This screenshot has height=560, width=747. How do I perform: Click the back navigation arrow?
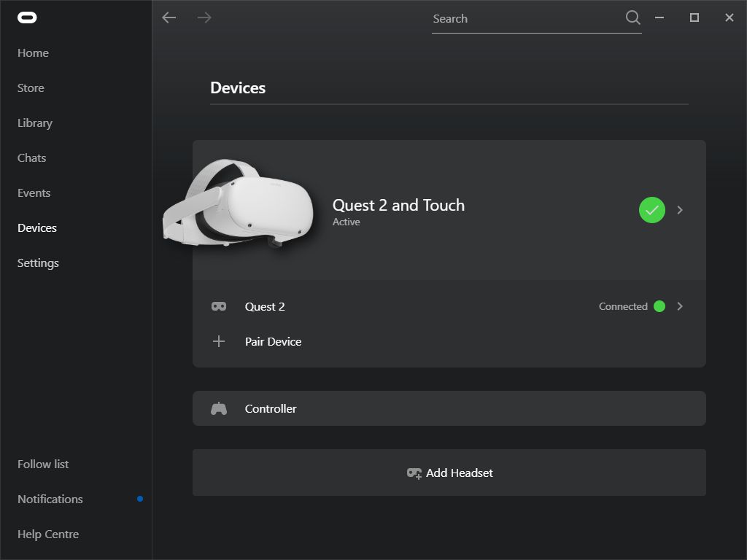click(x=169, y=17)
